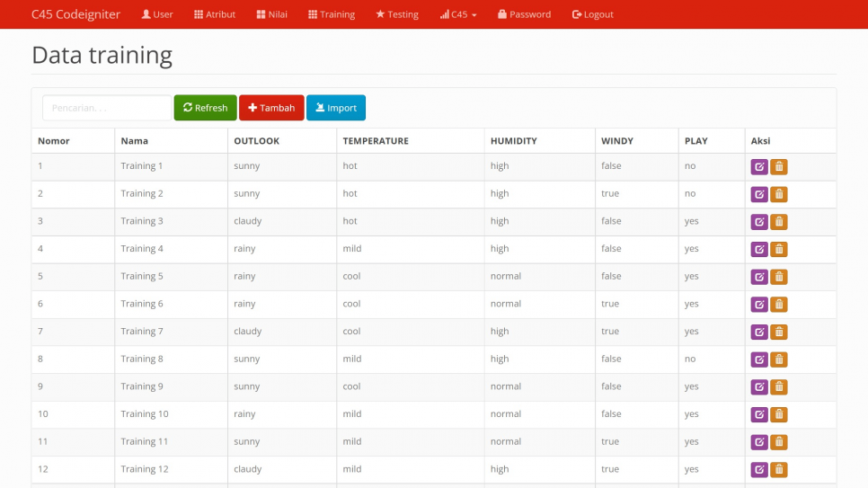Switch to the Testing page
Image resolution: width=868 pixels, height=488 pixels.
point(397,14)
